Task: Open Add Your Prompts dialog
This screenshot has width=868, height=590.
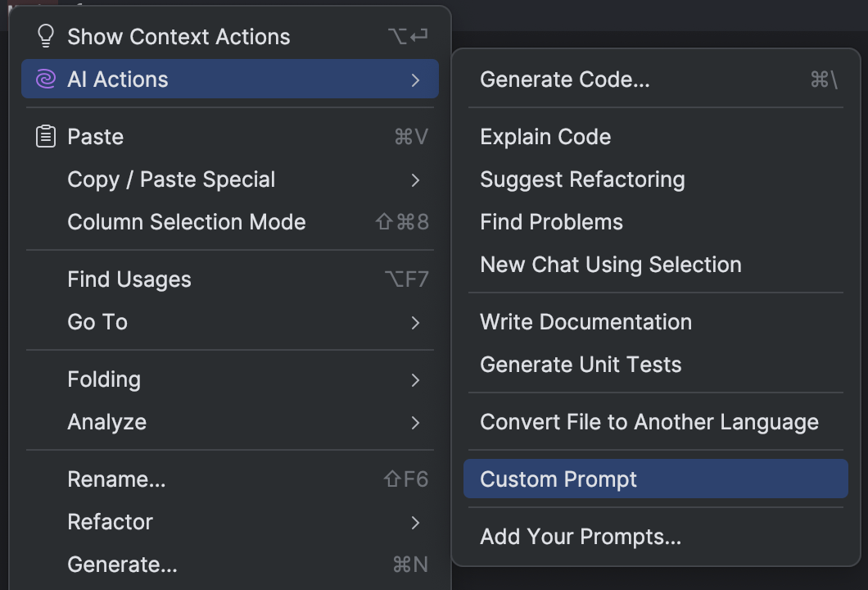Action: (x=578, y=537)
